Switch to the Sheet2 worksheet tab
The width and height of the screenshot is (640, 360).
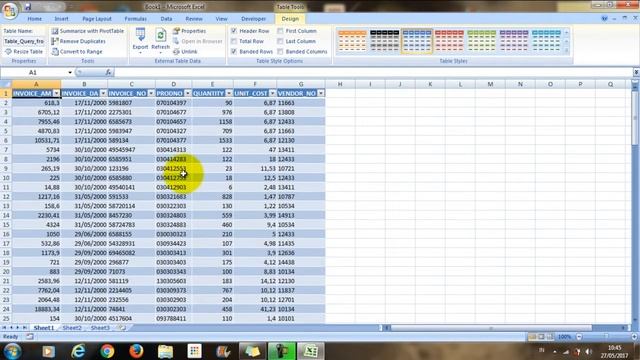[x=72, y=328]
